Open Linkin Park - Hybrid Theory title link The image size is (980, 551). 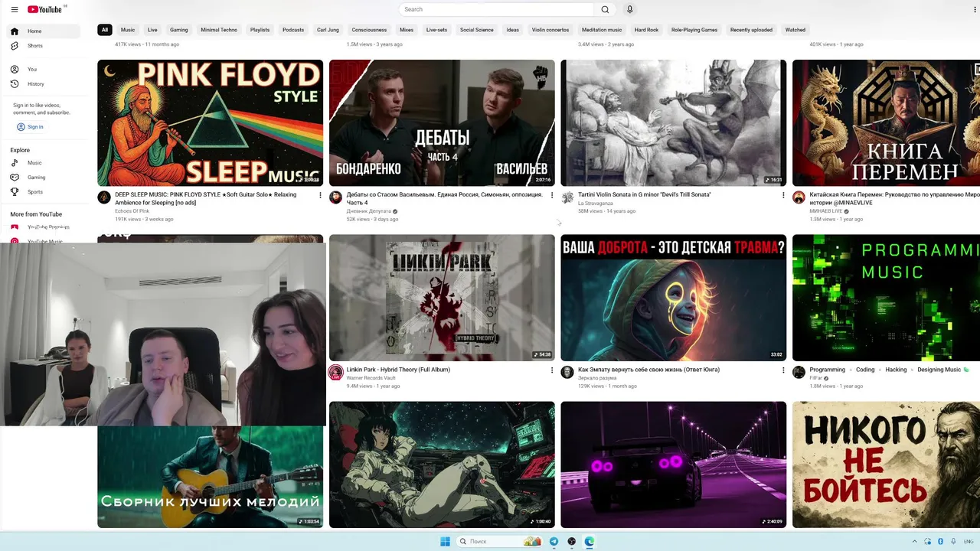pos(398,370)
